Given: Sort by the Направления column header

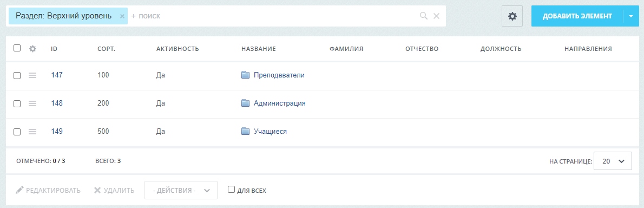Looking at the screenshot, I should 588,49.
